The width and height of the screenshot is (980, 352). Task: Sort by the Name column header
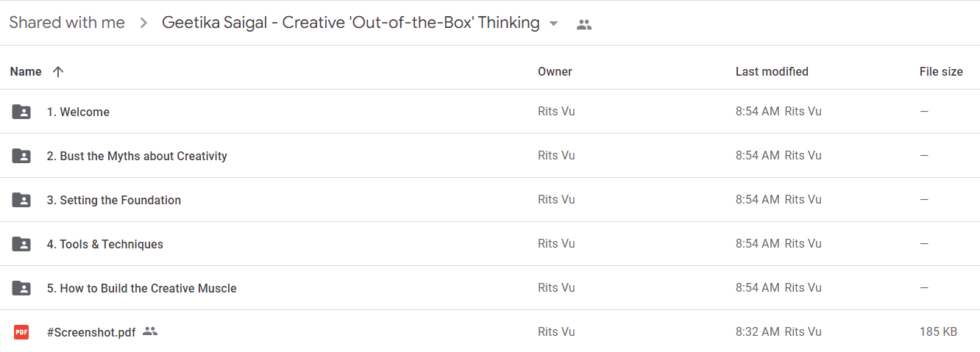pyautogui.click(x=26, y=71)
